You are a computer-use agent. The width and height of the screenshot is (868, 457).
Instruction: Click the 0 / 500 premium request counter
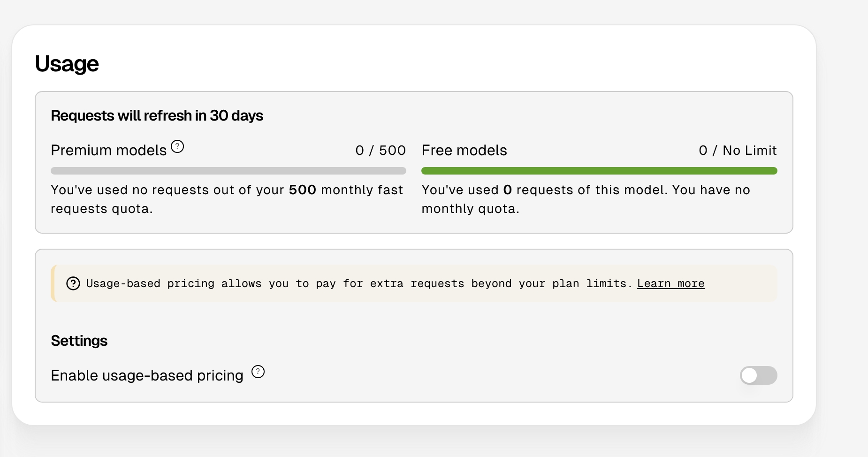[x=381, y=150]
